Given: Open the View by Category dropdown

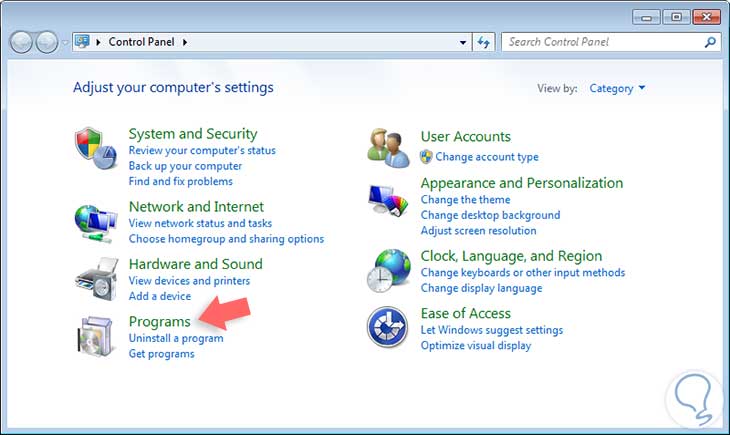Looking at the screenshot, I should [617, 88].
